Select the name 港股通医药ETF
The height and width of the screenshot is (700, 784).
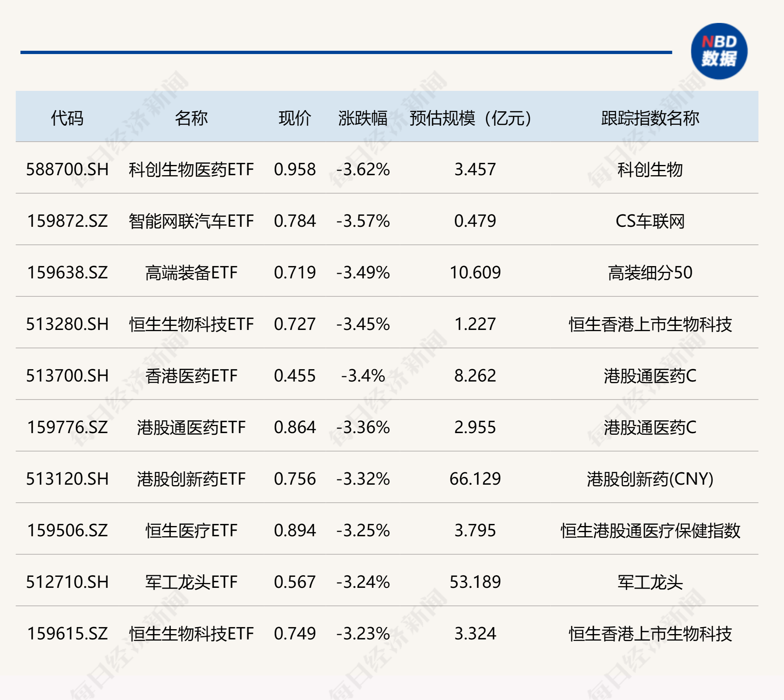pos(191,427)
